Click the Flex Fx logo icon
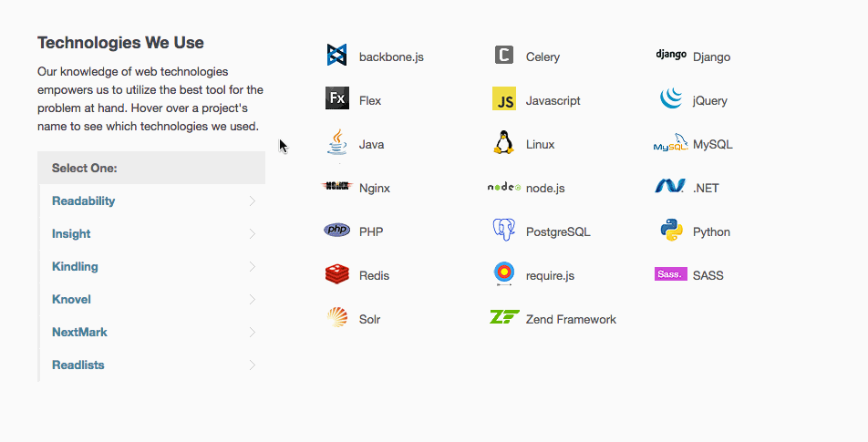Viewport: 868px width, 442px height. (337, 98)
